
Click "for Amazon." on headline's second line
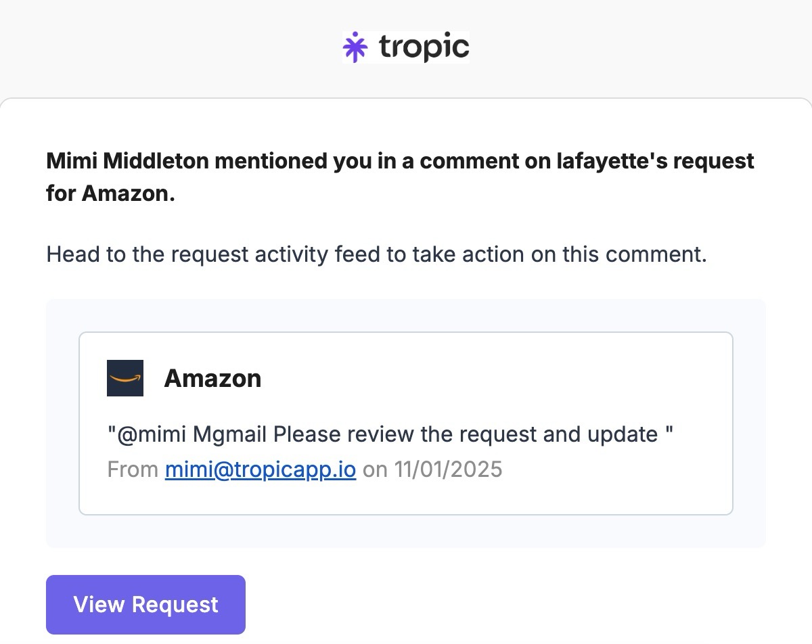pyautogui.click(x=110, y=193)
